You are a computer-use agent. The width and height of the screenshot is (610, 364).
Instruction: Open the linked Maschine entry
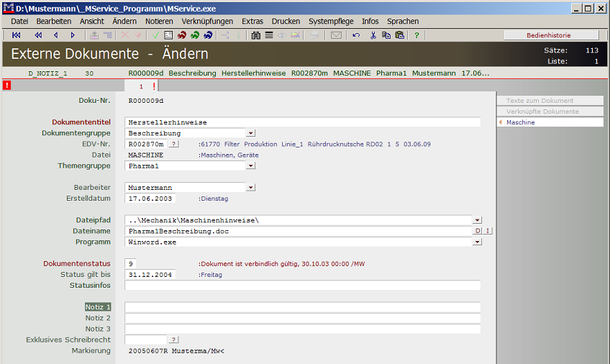(x=550, y=122)
